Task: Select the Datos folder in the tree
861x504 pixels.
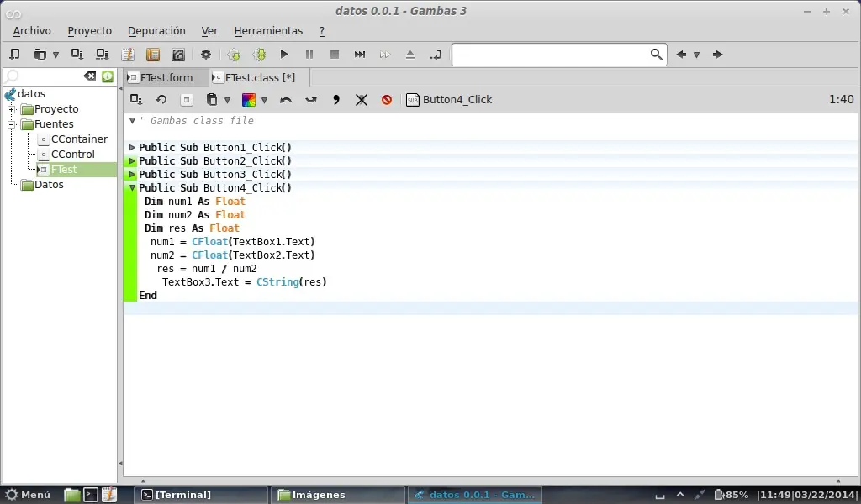Action: 49,185
